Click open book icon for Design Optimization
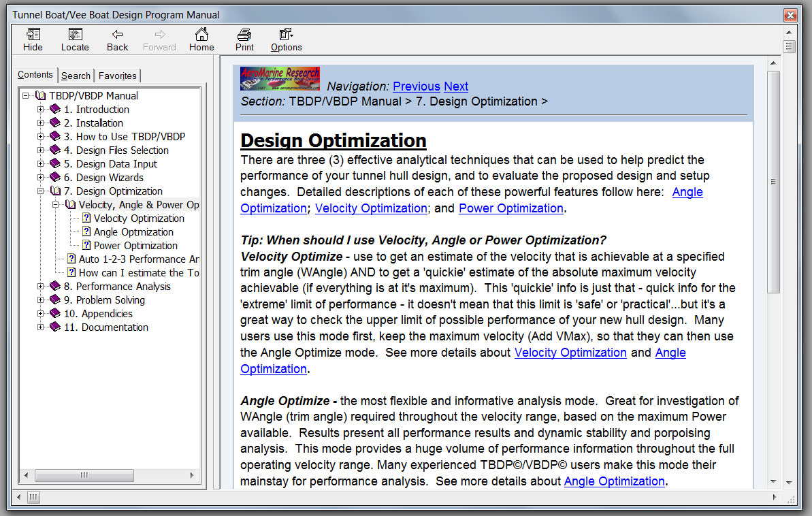The height and width of the screenshot is (516, 812). (x=55, y=191)
